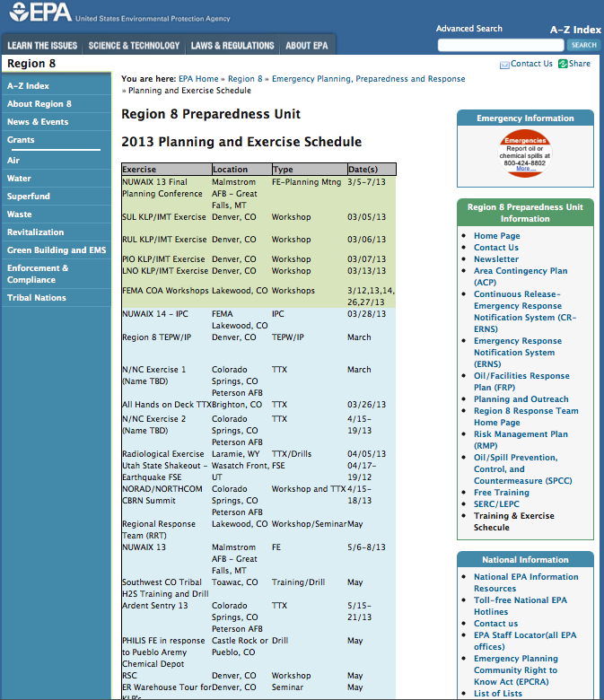
Task: Open Area Contingency Plan (ACP) link
Action: pos(521,276)
